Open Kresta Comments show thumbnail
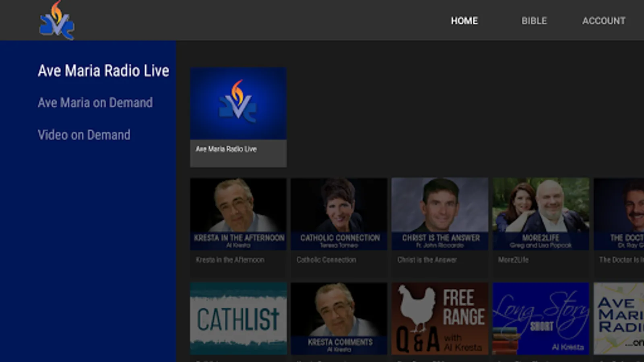644x362 pixels. click(x=339, y=319)
